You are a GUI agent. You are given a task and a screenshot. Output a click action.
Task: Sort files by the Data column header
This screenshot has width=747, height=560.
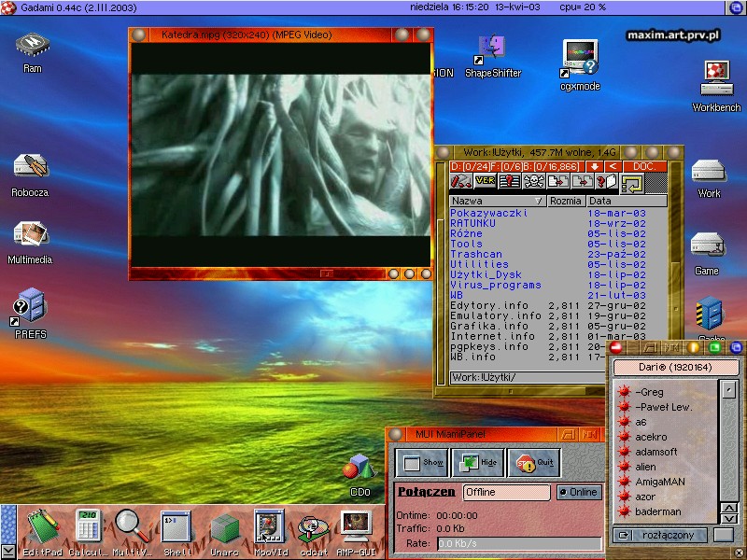(x=627, y=201)
